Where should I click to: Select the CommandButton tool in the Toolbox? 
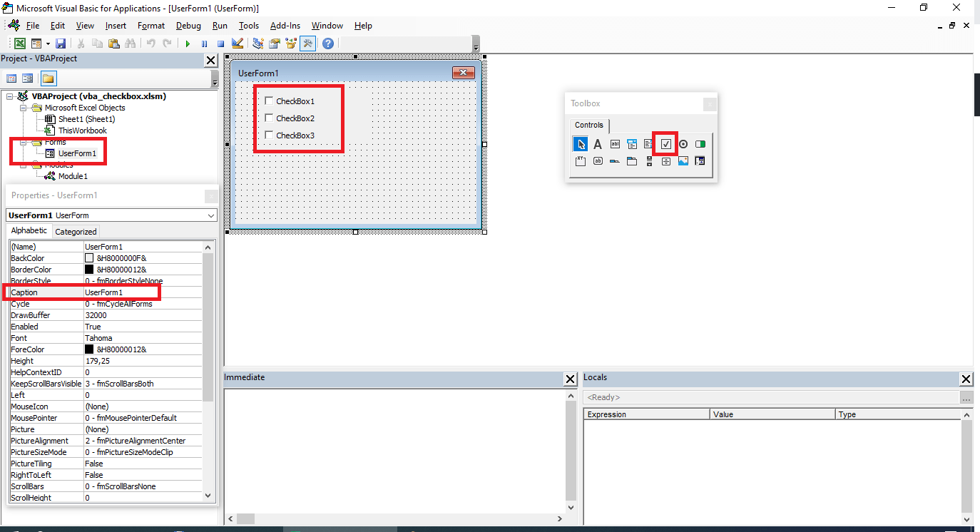tap(598, 160)
